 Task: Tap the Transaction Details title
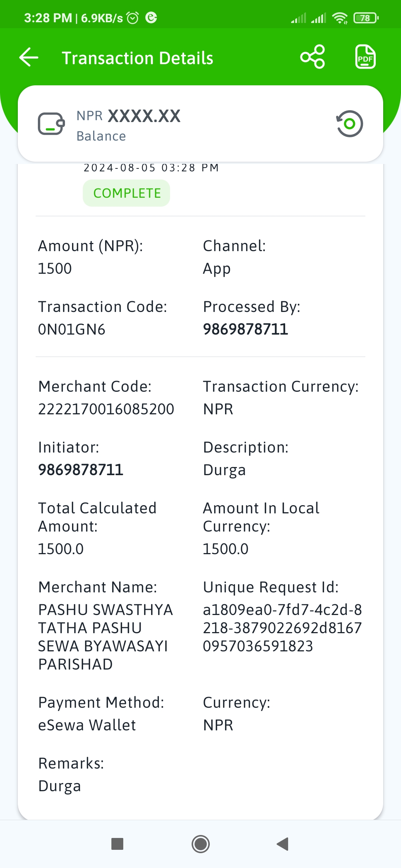click(x=137, y=58)
